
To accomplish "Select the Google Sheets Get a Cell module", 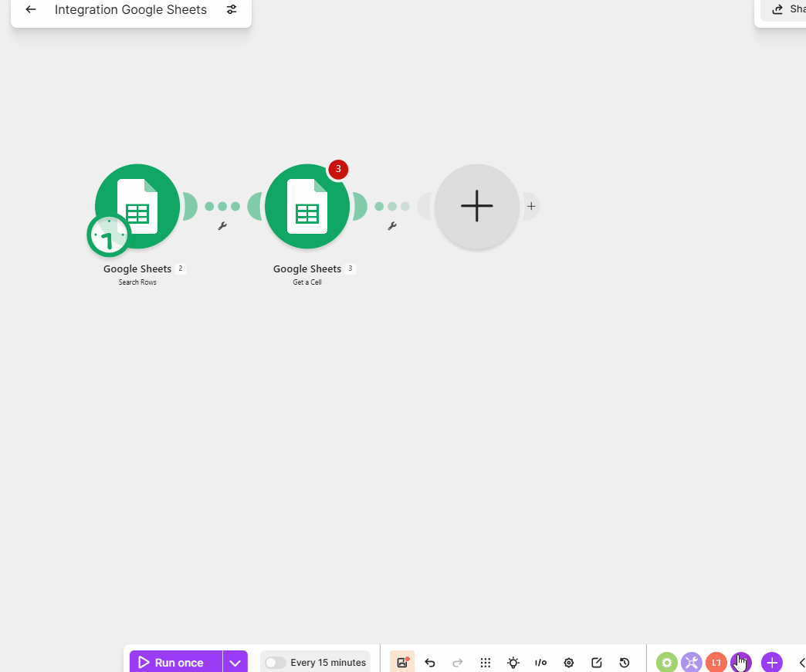I will (307, 206).
